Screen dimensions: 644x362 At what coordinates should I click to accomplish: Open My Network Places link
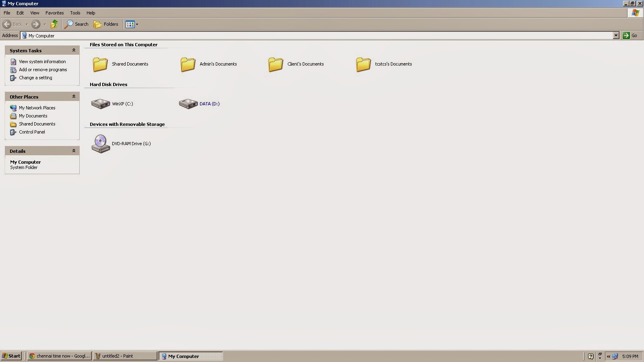pos(37,108)
